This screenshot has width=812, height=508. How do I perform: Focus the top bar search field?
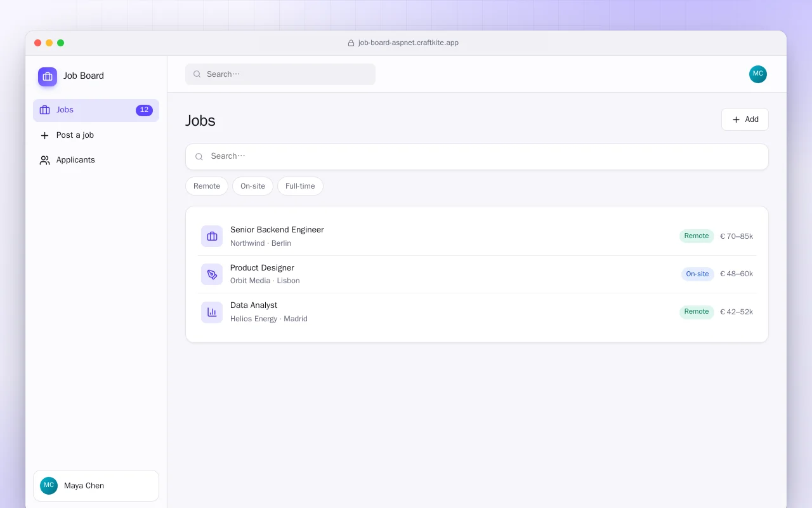tap(280, 74)
